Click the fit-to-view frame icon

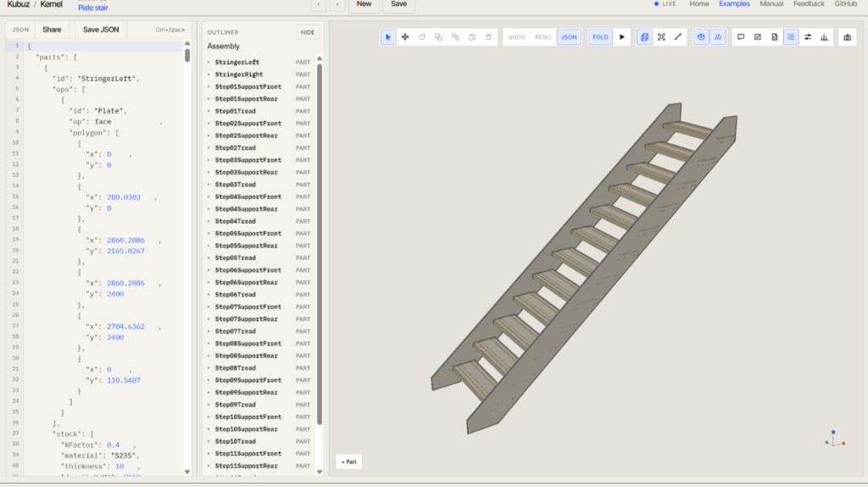661,37
